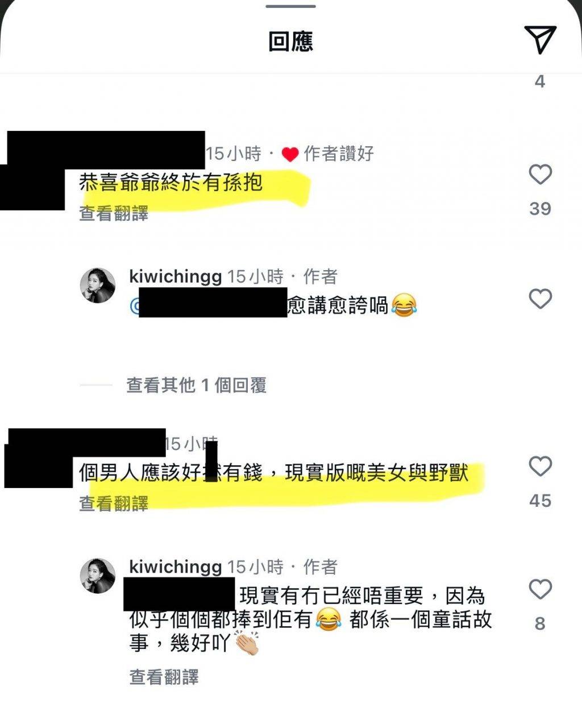This screenshot has width=582, height=728.
Task: Tap 查看翻譯 under 美女與野獸 comment
Action: [x=114, y=503]
